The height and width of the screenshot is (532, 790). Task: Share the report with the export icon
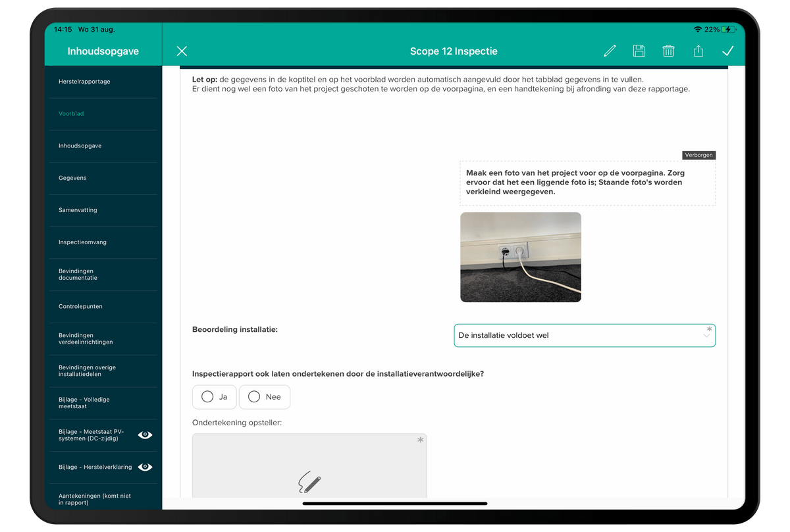point(698,51)
